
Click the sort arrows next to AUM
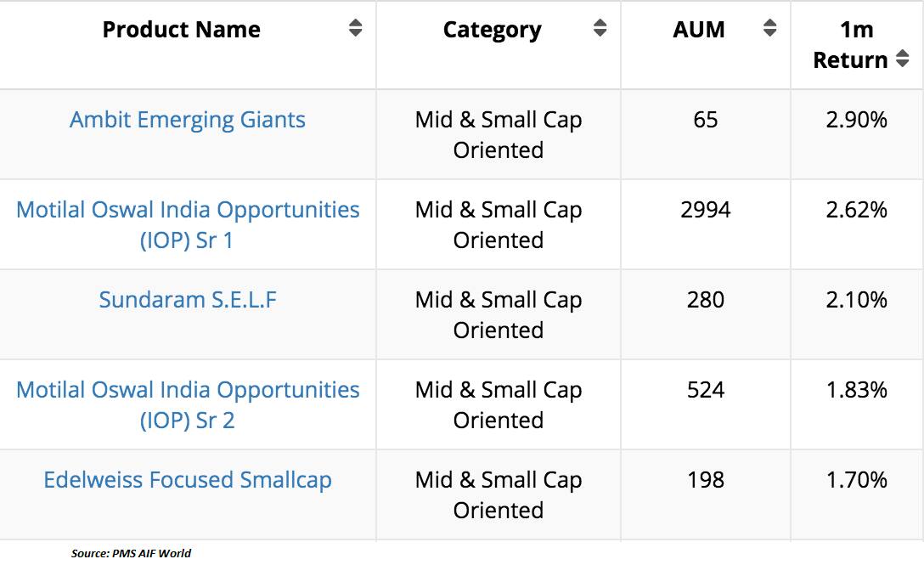(x=769, y=29)
